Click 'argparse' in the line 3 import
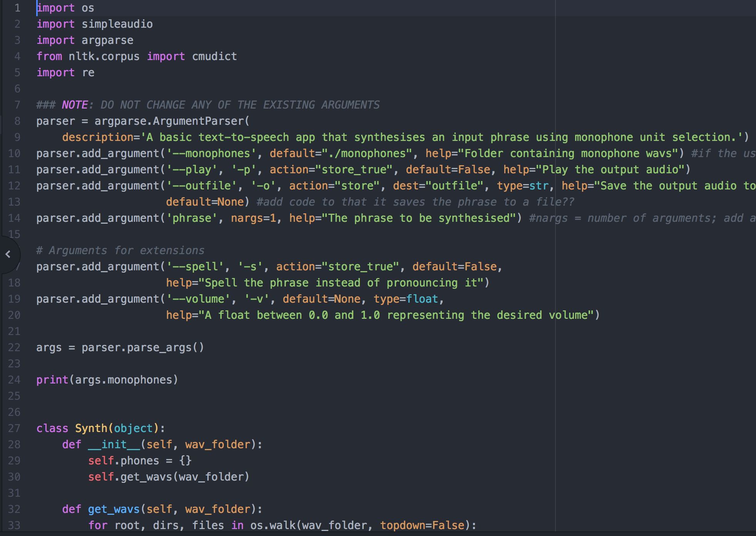 (x=107, y=40)
